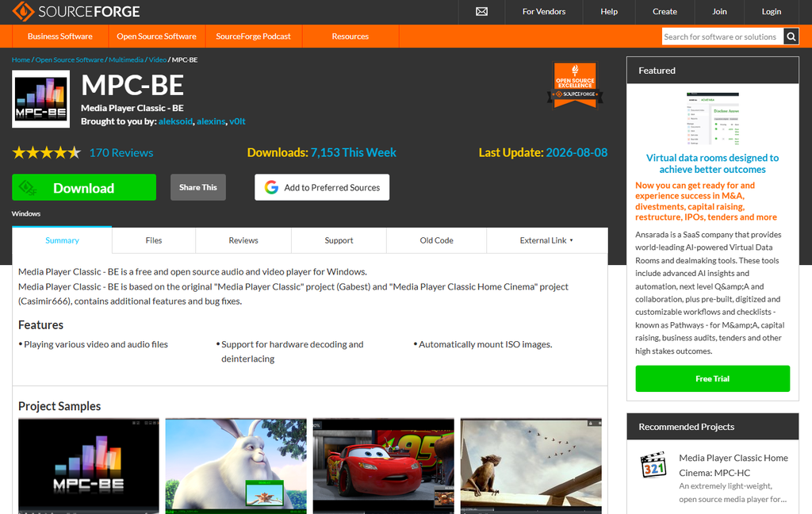
Task: Click the green Download button
Action: [84, 187]
